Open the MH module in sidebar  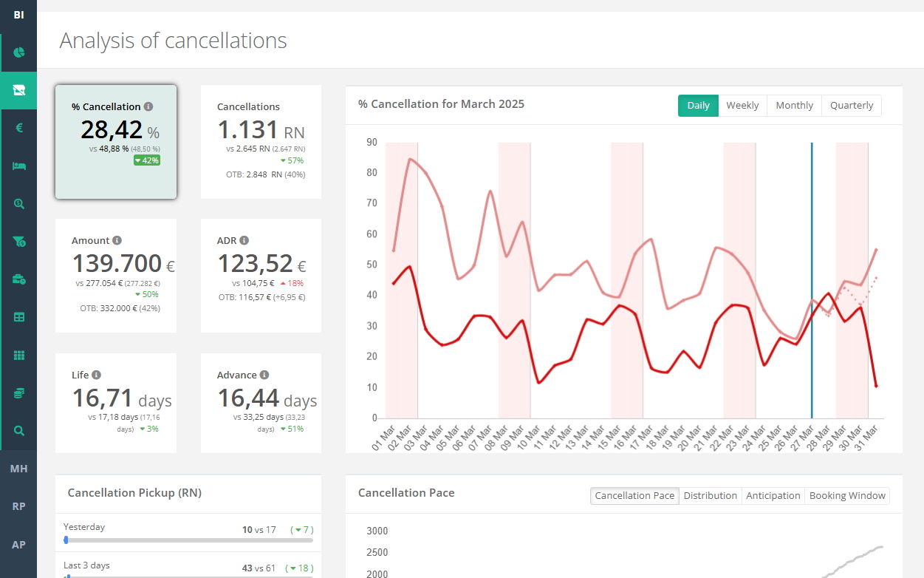point(18,469)
